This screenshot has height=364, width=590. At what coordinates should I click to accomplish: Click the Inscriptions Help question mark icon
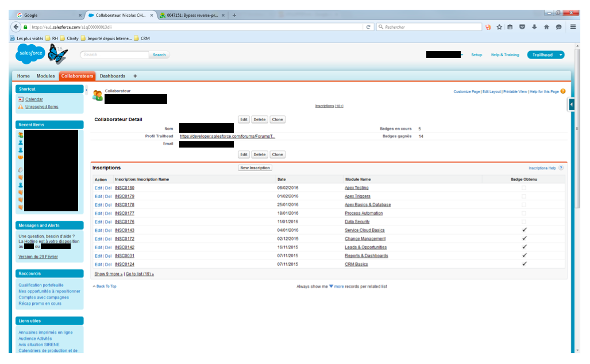pyautogui.click(x=561, y=168)
